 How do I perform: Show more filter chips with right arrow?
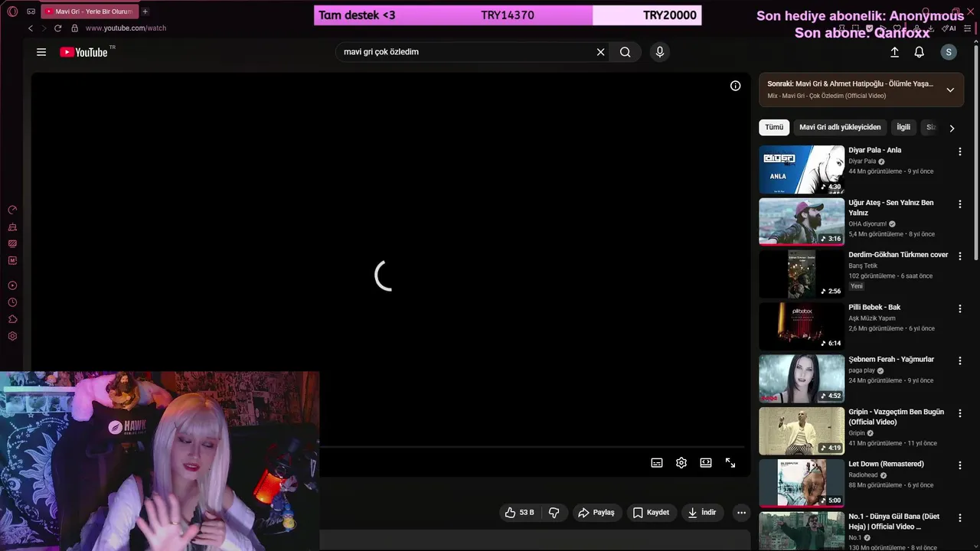(952, 128)
